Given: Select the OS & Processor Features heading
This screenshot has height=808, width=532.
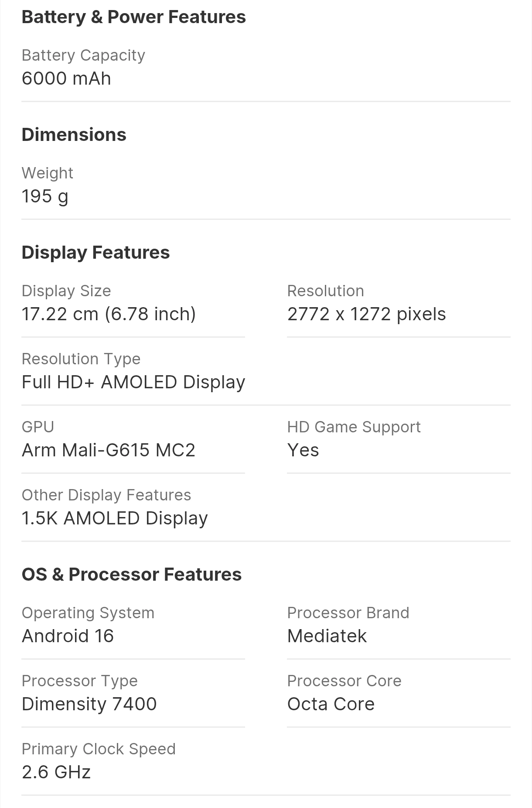Looking at the screenshot, I should tap(132, 575).
